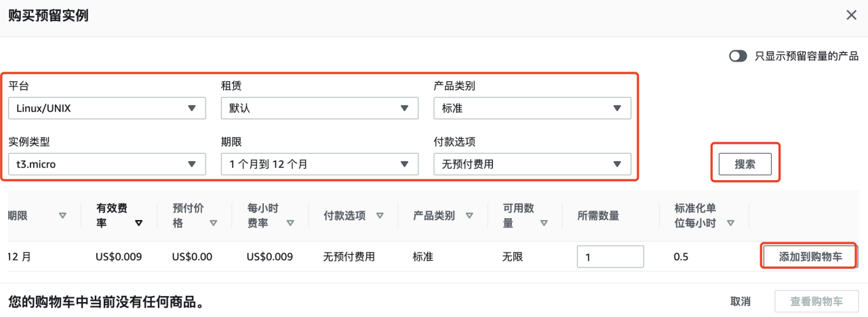Toggle 只显示预留容量的产品 switch
Screen dimensions: 868x317
click(x=738, y=56)
